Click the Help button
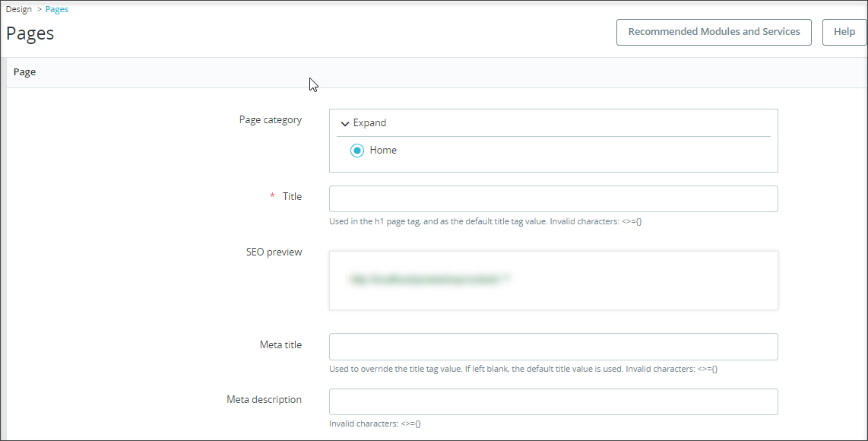 (x=844, y=32)
